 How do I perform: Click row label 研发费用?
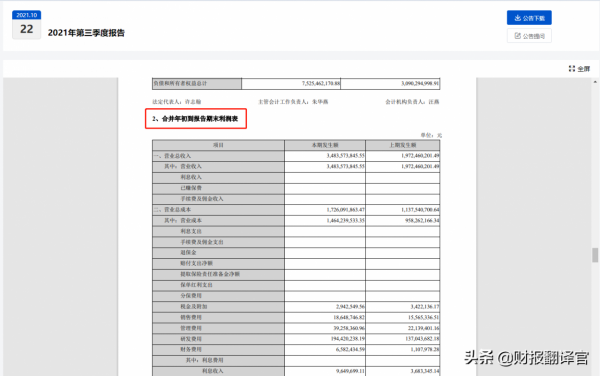coord(191,339)
